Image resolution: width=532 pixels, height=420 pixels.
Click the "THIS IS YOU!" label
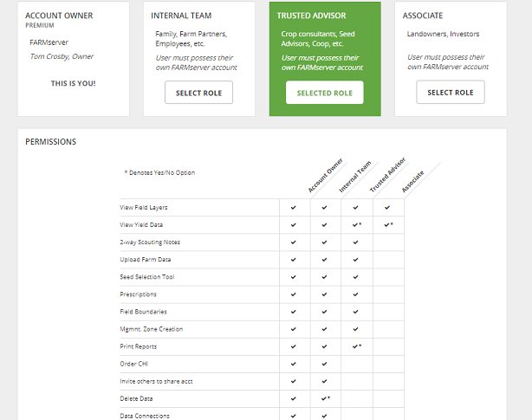click(74, 83)
